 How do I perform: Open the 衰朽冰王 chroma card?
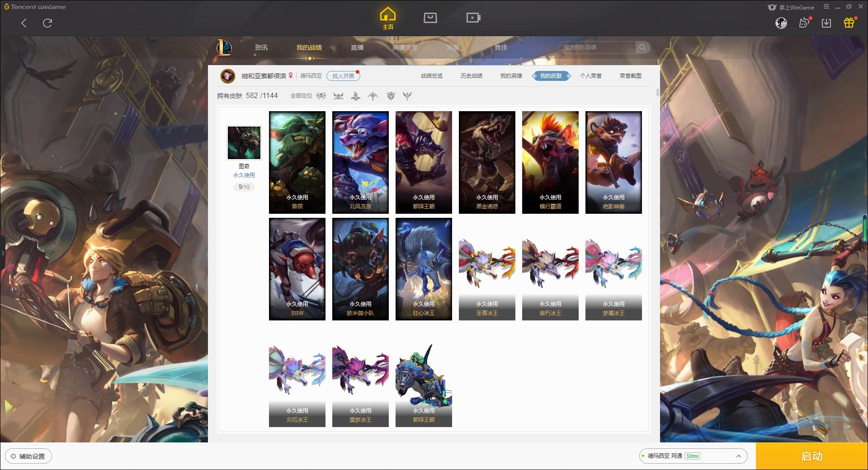coord(550,269)
